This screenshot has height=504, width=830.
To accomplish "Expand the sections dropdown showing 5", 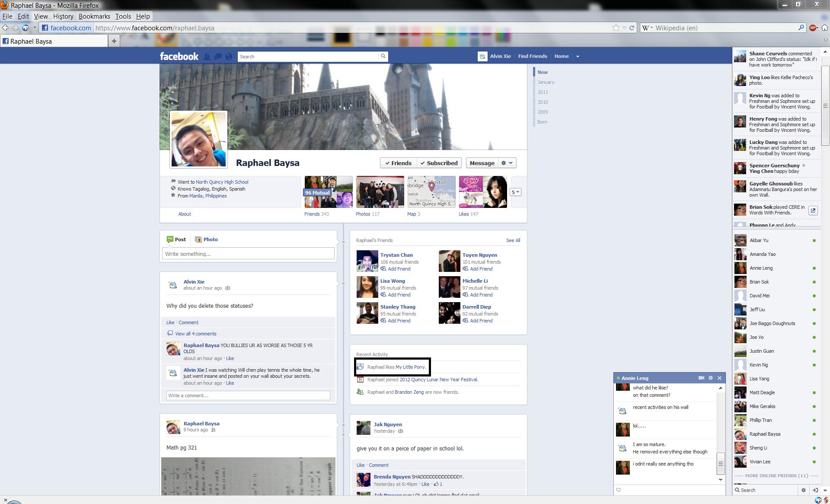I will (x=515, y=192).
